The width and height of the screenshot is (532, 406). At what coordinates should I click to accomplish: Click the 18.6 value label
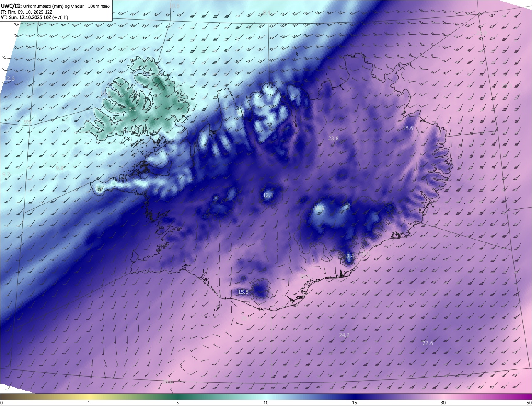click(408, 128)
